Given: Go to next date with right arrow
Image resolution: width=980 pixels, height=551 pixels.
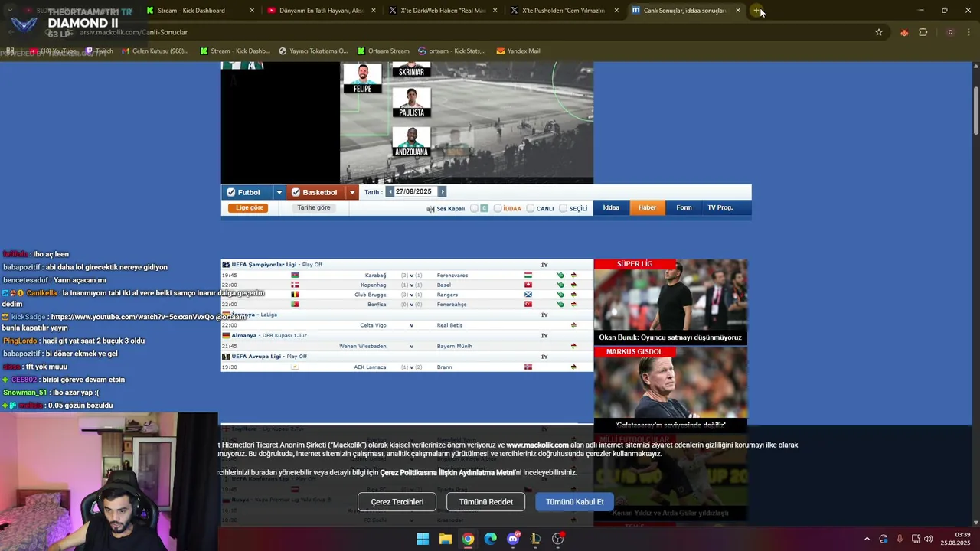Looking at the screenshot, I should [442, 192].
